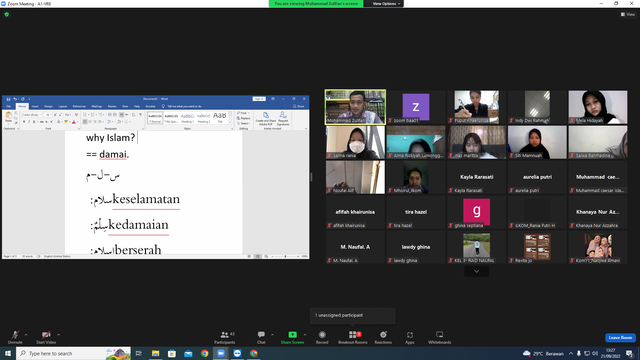Toggle Bold formatting in Word ribbon

tap(24, 122)
